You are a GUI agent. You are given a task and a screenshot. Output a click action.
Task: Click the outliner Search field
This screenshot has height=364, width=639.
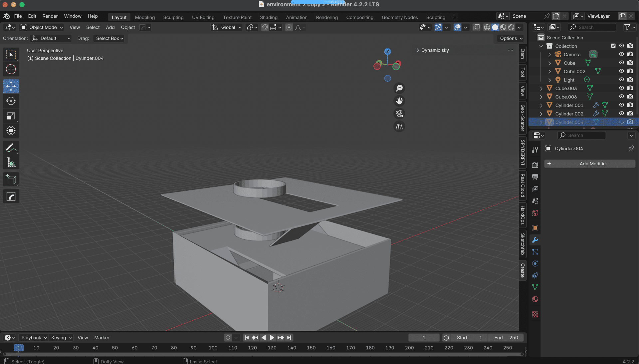coord(592,28)
